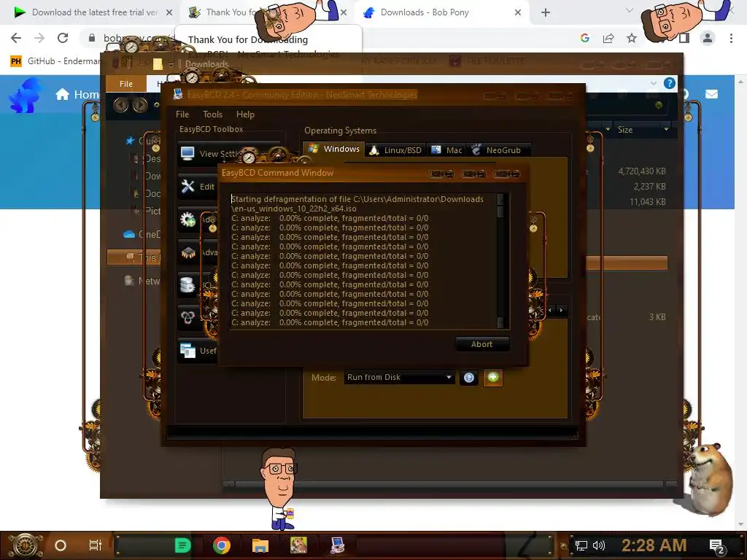Open the notification center showing 2
This screenshot has width=747, height=560.
coord(717,546)
